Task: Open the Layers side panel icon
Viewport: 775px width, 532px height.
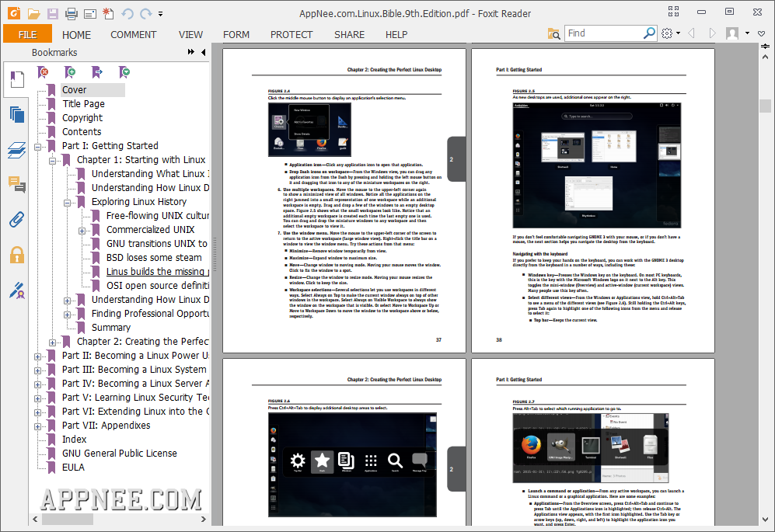Action: pos(17,150)
